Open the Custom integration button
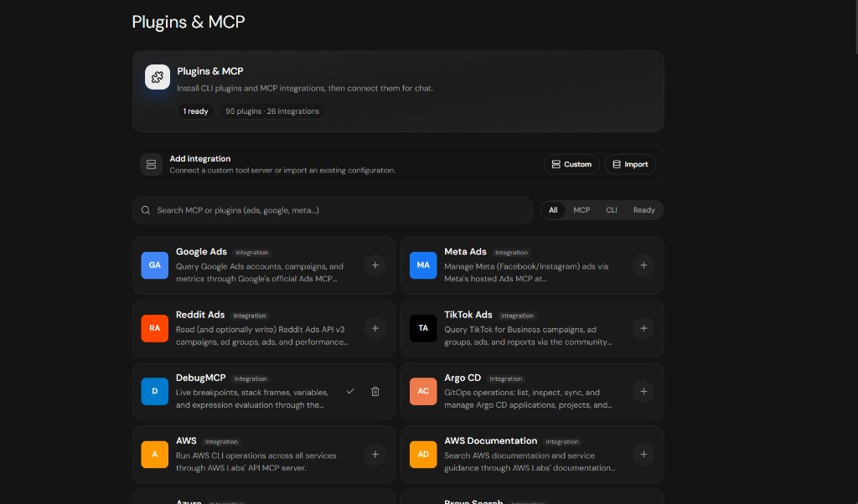This screenshot has width=858, height=504. tap(571, 165)
